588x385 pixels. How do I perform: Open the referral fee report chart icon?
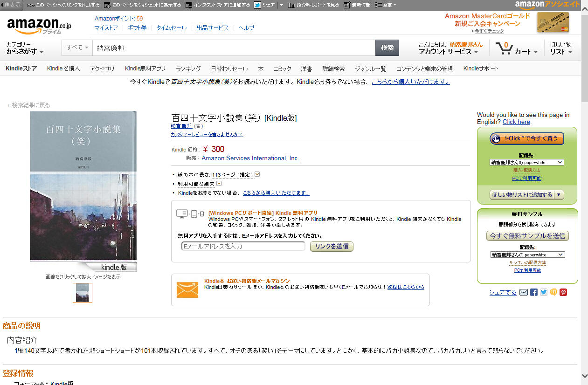click(x=291, y=5)
